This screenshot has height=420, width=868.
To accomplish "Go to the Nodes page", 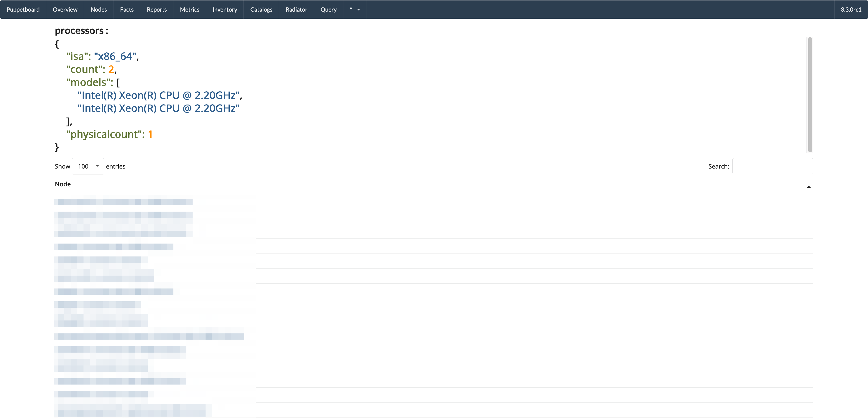I will [98, 9].
